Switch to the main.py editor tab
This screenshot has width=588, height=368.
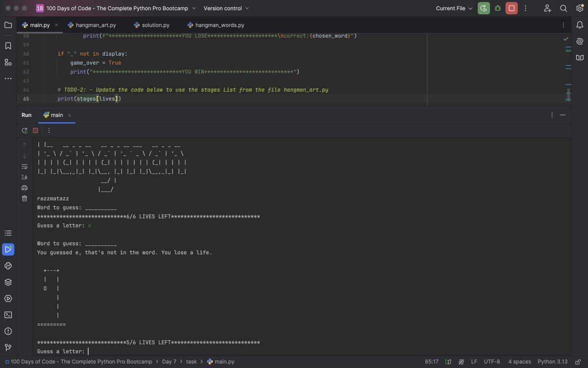tap(40, 25)
